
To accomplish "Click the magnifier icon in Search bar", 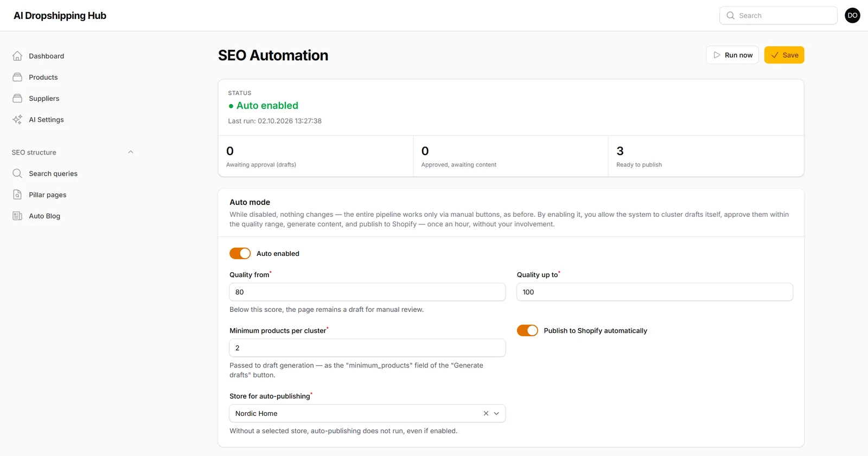I will point(731,16).
